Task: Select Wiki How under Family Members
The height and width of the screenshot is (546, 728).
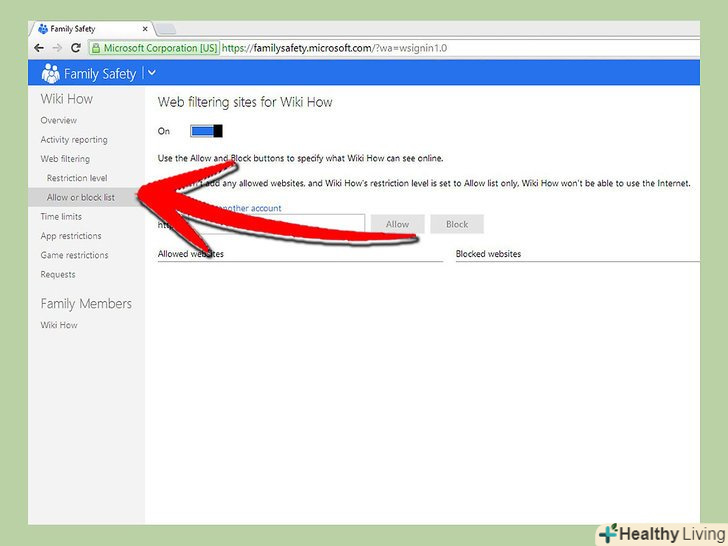Action: coord(59,325)
